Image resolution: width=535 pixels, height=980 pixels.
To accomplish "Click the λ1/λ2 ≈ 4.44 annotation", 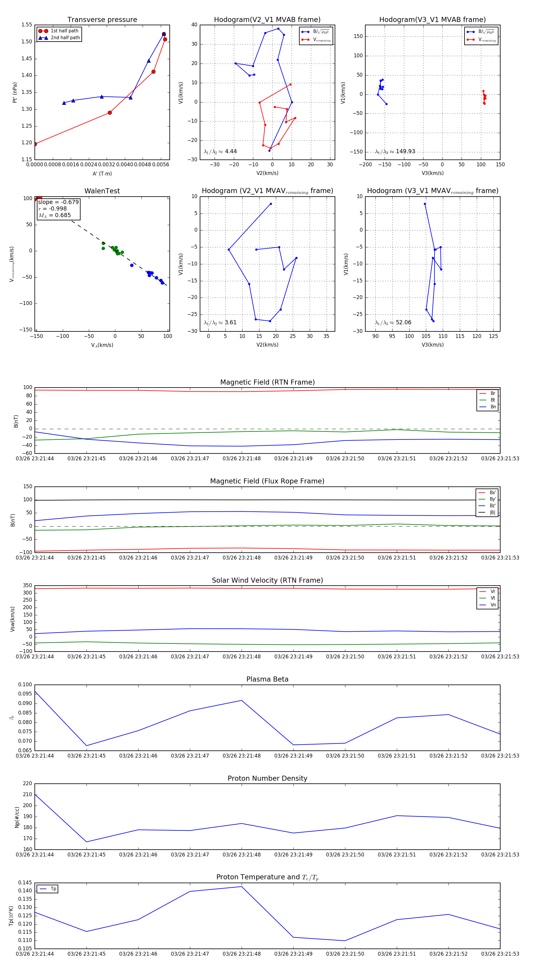I will 220,151.
